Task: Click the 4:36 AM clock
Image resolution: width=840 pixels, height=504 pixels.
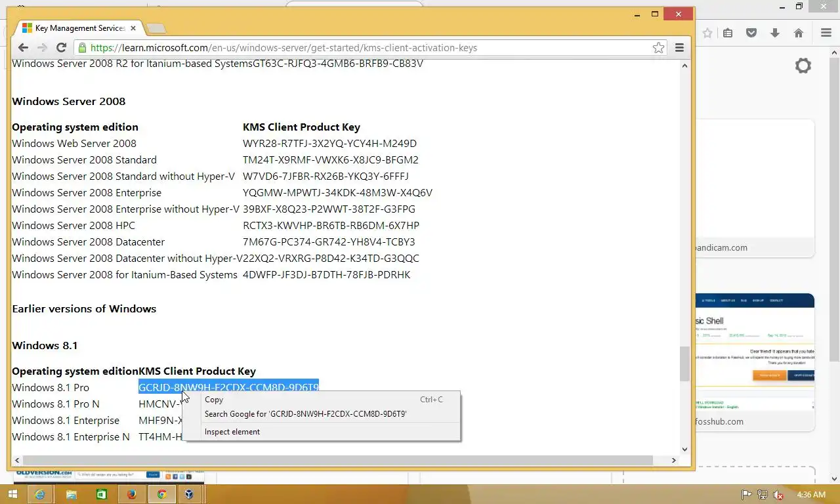Action: (811, 494)
